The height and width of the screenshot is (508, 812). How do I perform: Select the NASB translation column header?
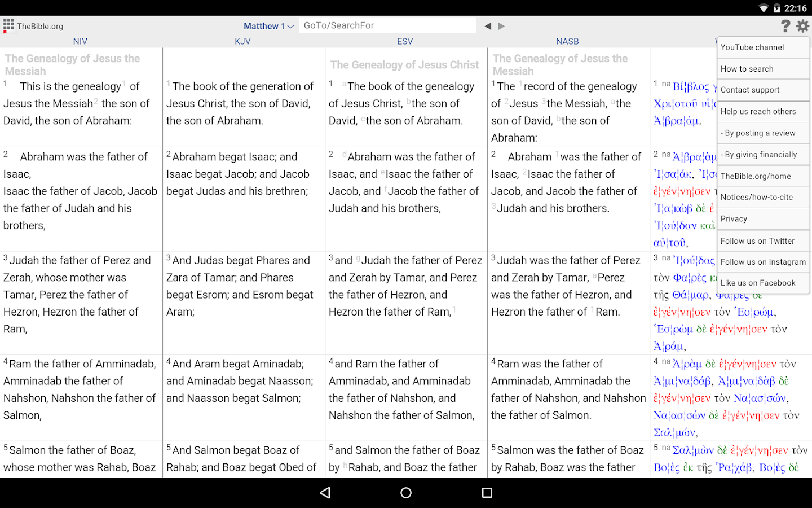point(567,41)
